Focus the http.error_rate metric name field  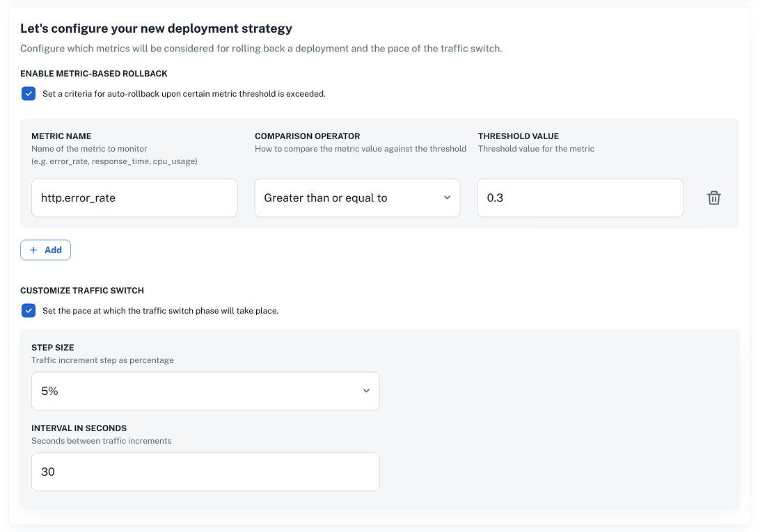(x=134, y=198)
